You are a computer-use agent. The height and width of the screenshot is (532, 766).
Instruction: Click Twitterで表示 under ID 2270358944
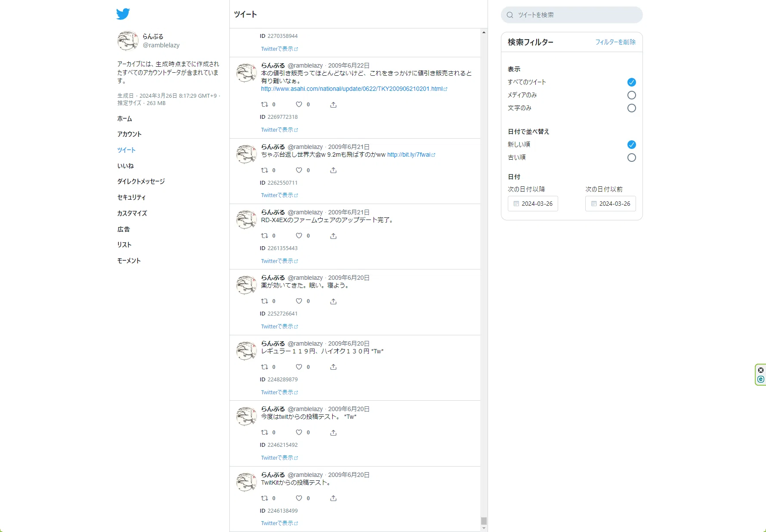coord(279,49)
